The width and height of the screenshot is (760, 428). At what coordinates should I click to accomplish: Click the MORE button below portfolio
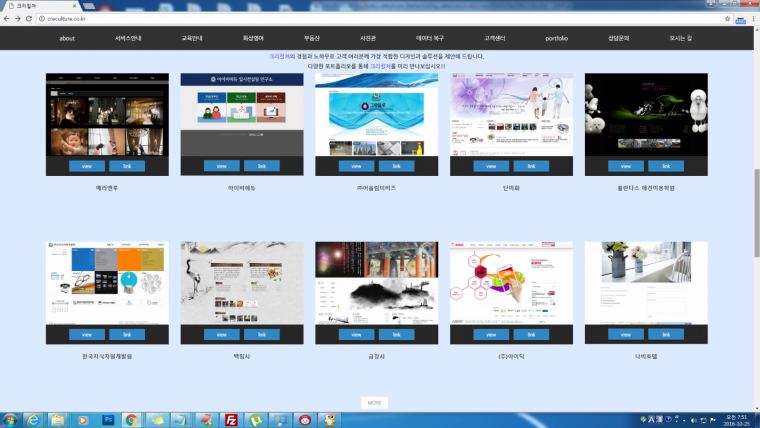tap(374, 403)
